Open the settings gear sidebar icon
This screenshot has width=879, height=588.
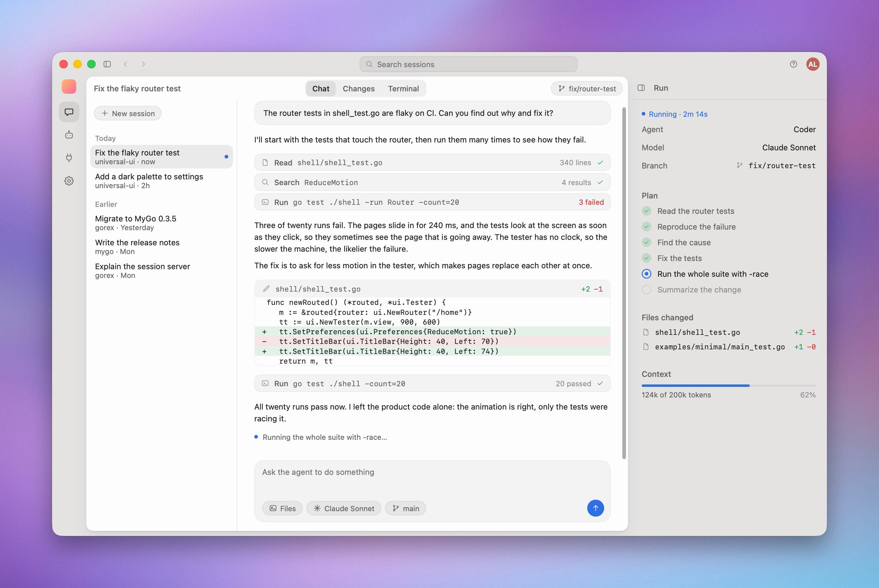tap(69, 181)
